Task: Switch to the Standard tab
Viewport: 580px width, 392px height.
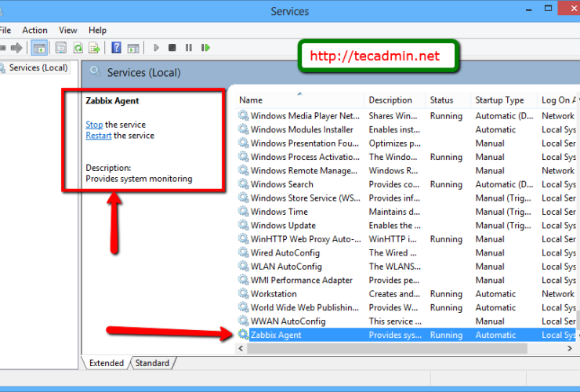Action: (x=151, y=363)
